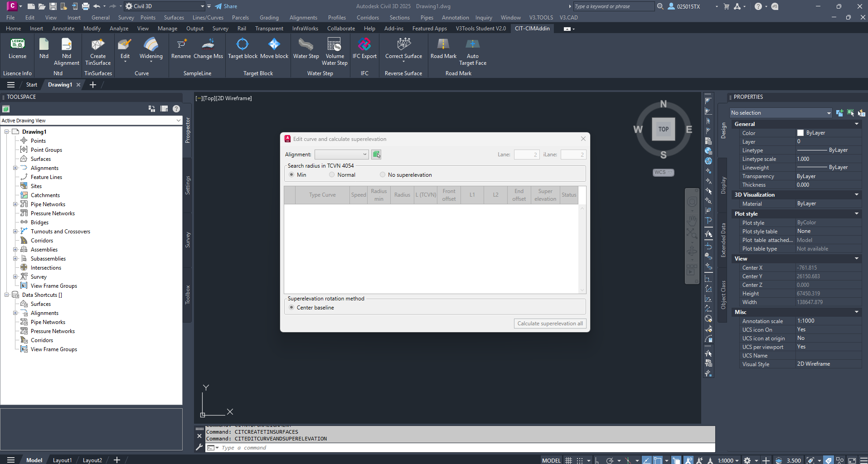Viewport: 868px width, 464px height.
Task: Open the Corridors menu
Action: point(368,18)
